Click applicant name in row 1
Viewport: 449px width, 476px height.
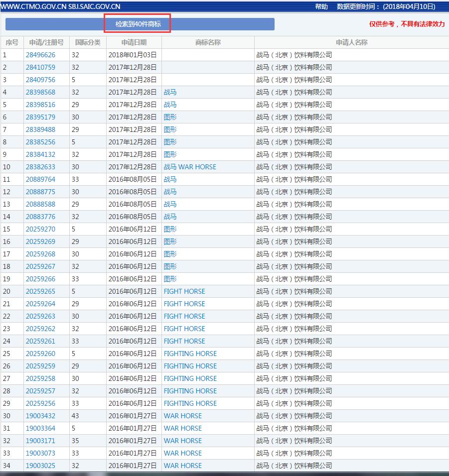[x=294, y=55]
